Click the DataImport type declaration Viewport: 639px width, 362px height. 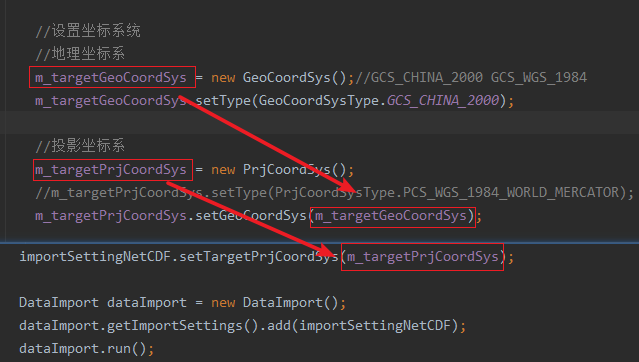pos(59,302)
